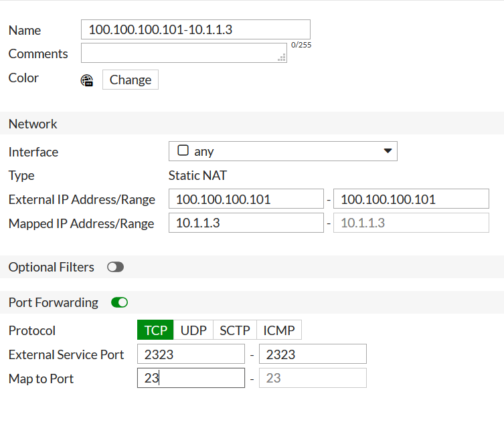
Task: Click the greyed Map to Port end field
Action: pos(313,378)
